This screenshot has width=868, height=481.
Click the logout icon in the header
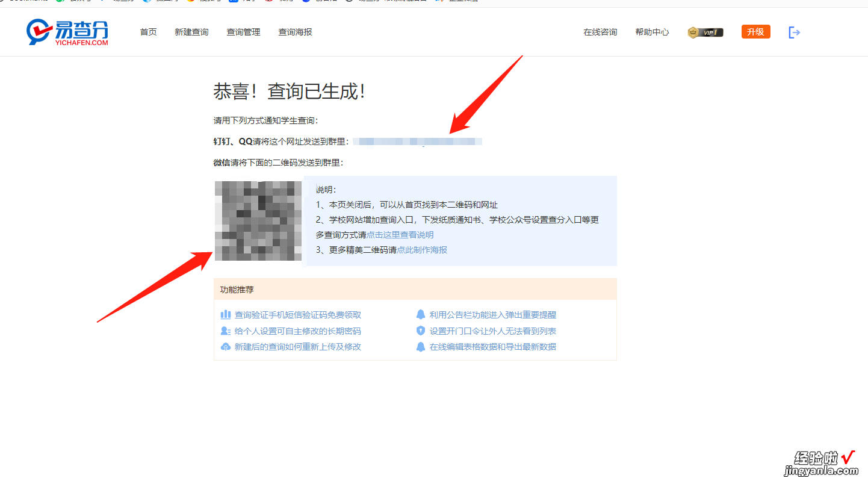795,33
